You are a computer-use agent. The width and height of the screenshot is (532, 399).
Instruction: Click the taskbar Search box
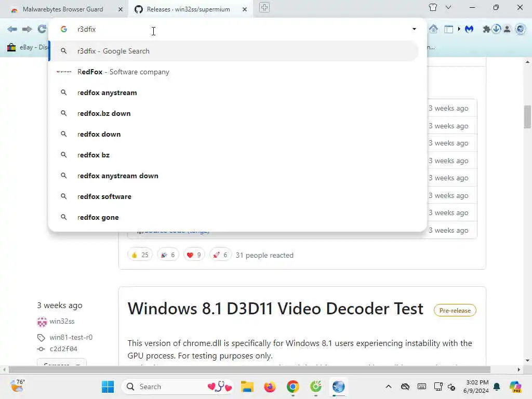click(178, 387)
